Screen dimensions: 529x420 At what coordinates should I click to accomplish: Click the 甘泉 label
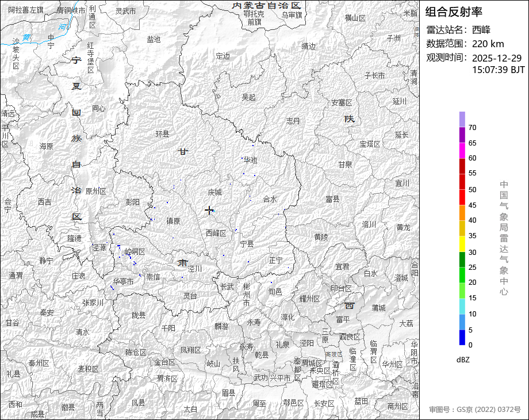point(345,165)
